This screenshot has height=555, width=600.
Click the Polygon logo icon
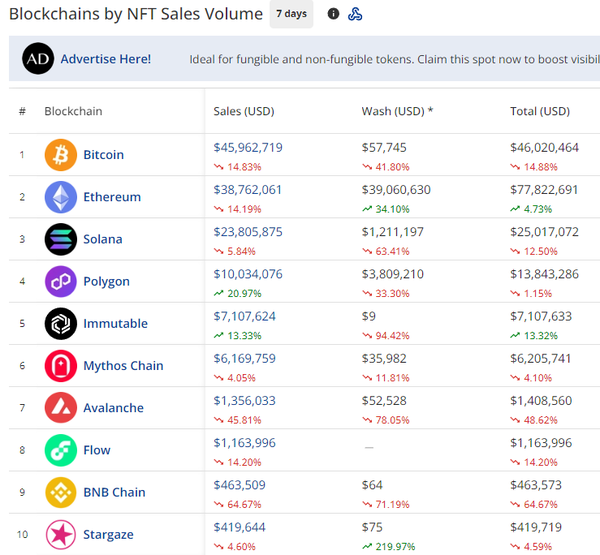tap(60, 281)
